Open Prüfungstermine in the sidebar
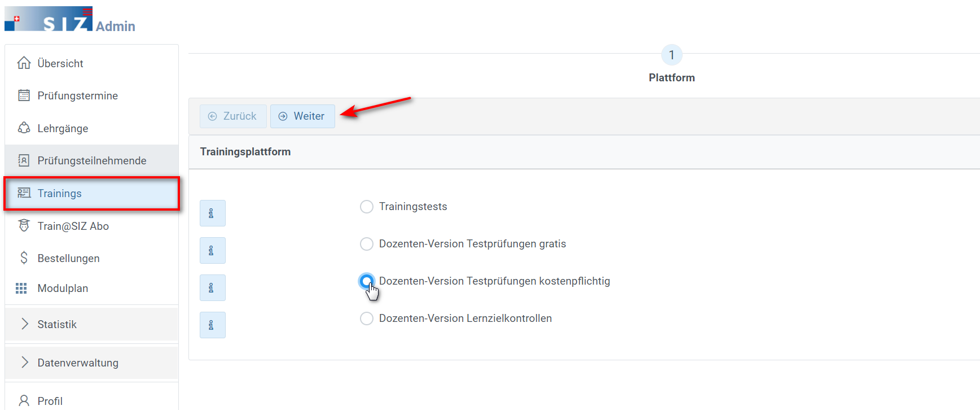This screenshot has height=410, width=980. point(91,95)
